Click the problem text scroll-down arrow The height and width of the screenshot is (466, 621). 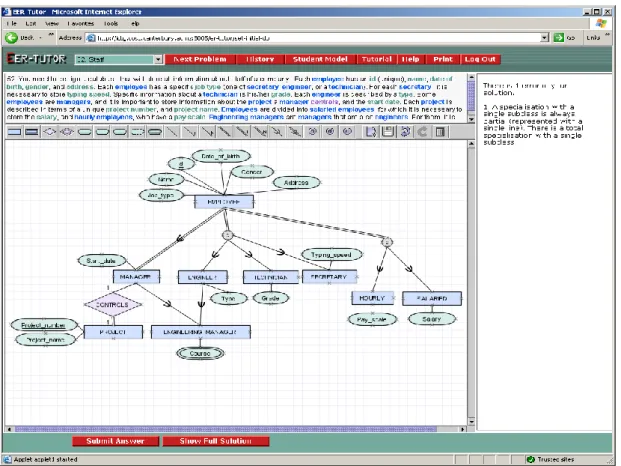[x=471, y=118]
